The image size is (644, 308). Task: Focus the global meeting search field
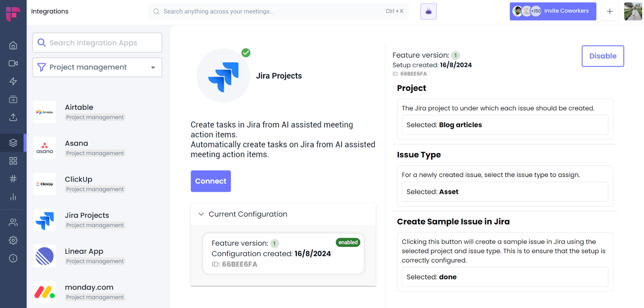[x=279, y=11]
